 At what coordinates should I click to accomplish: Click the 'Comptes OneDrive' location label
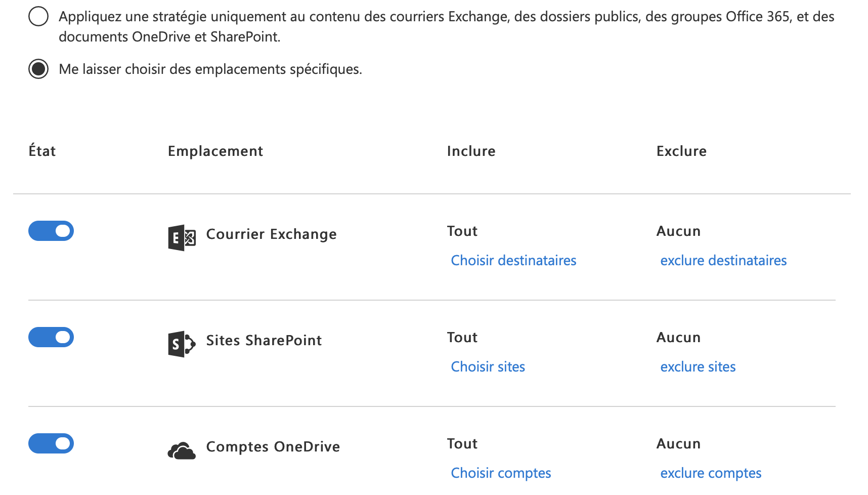point(273,446)
